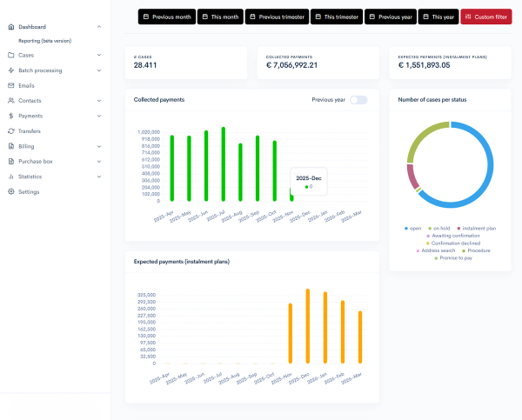The width and height of the screenshot is (522, 420).
Task: Click the blue open donut segment
Action: (490, 164)
